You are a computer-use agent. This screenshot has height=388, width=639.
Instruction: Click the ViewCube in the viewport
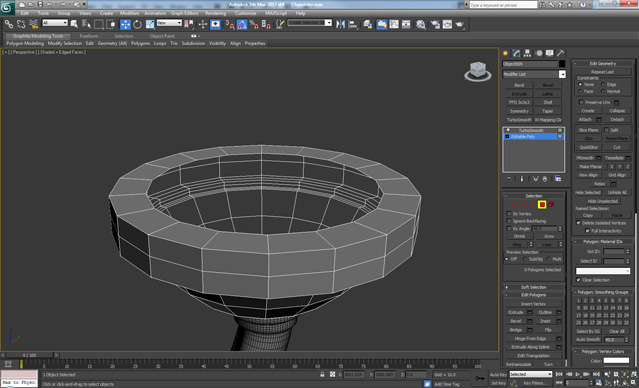click(477, 71)
